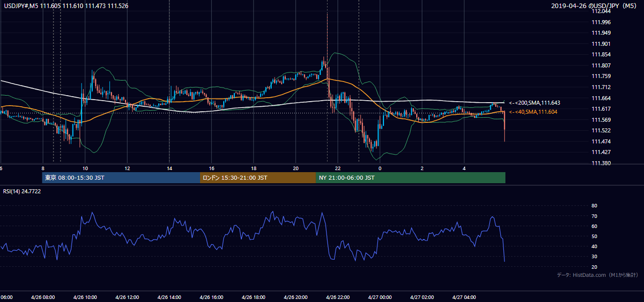Click hour tick 14 below the price chart
The height and width of the screenshot is (302, 644).
pos(169,169)
